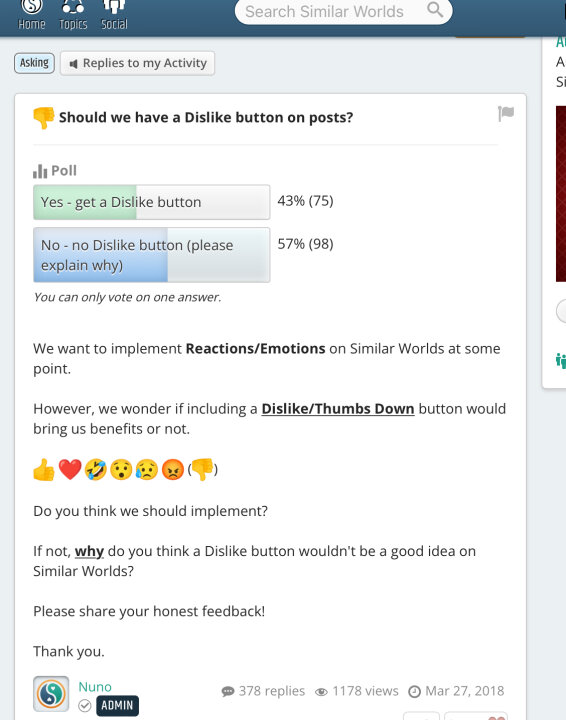
Task: Vote Yes - get a Dislike button
Action: pyautogui.click(x=151, y=202)
